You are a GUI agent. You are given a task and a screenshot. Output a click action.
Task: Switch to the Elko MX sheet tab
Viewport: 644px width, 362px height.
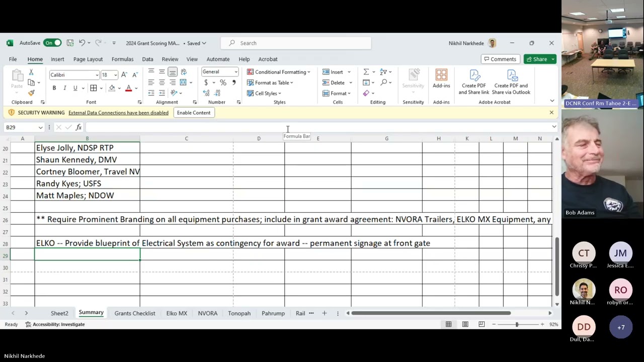pos(177,313)
